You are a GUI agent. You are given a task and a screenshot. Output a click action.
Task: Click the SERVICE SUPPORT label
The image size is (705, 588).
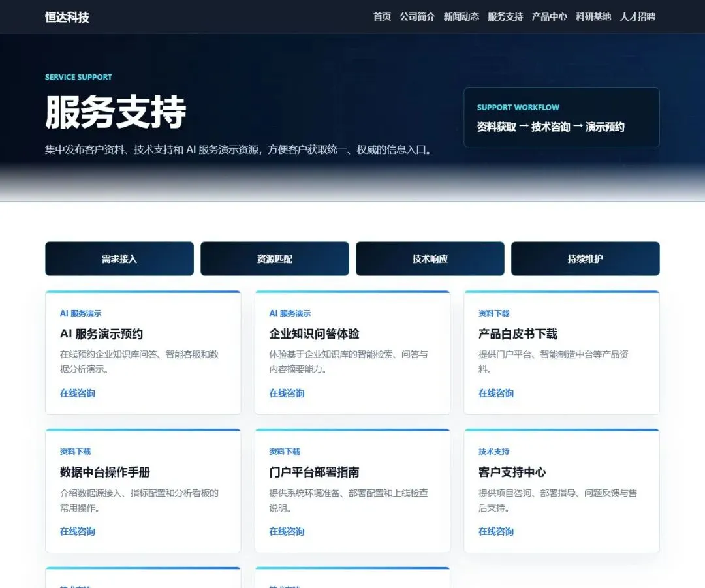[x=78, y=77]
